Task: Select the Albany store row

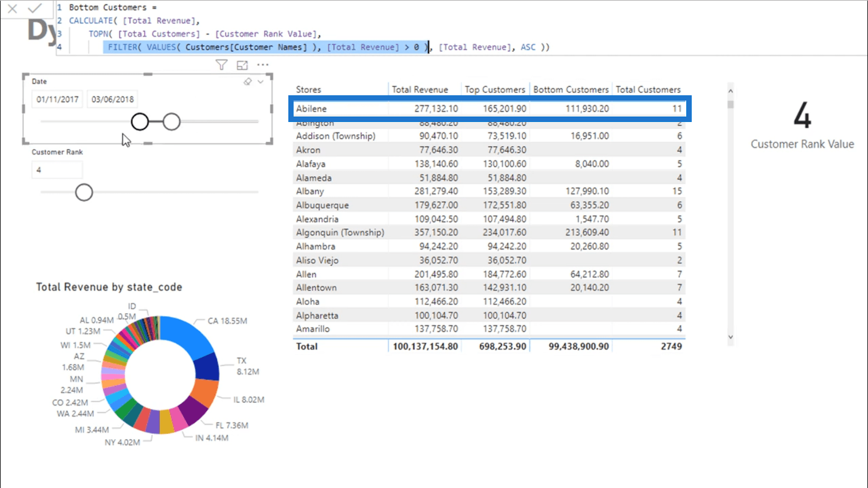Action: point(489,191)
